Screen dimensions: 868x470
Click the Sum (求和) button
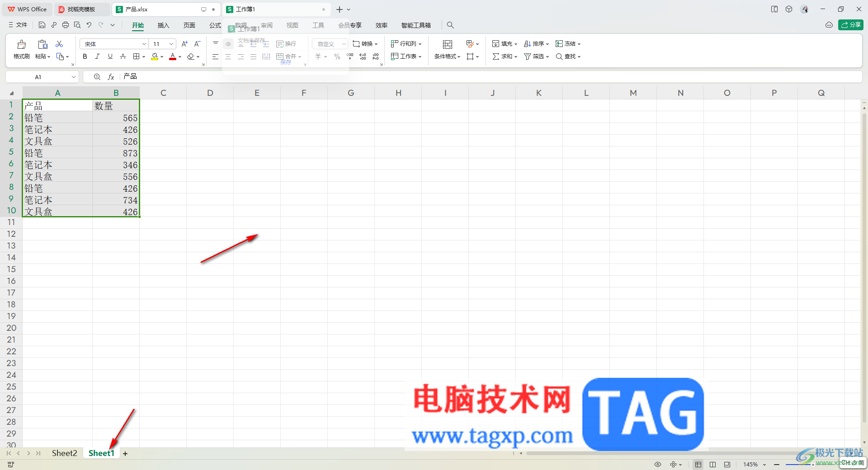pos(505,56)
